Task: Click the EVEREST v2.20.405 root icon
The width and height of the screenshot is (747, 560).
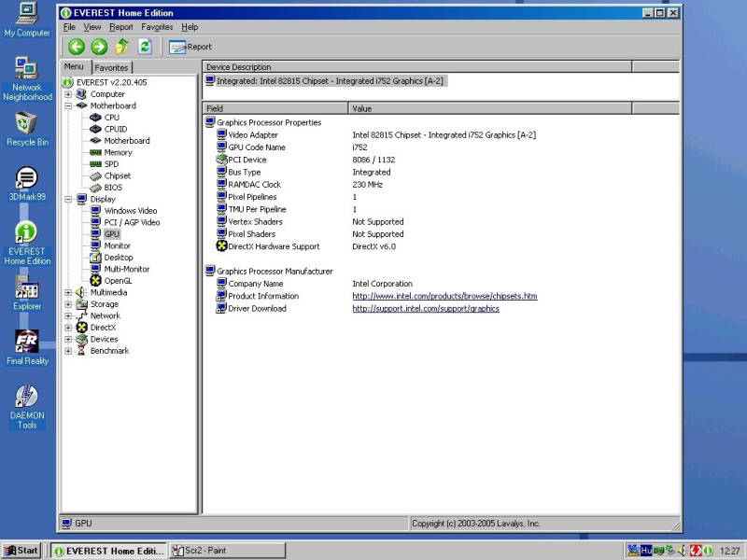Action: click(x=67, y=82)
